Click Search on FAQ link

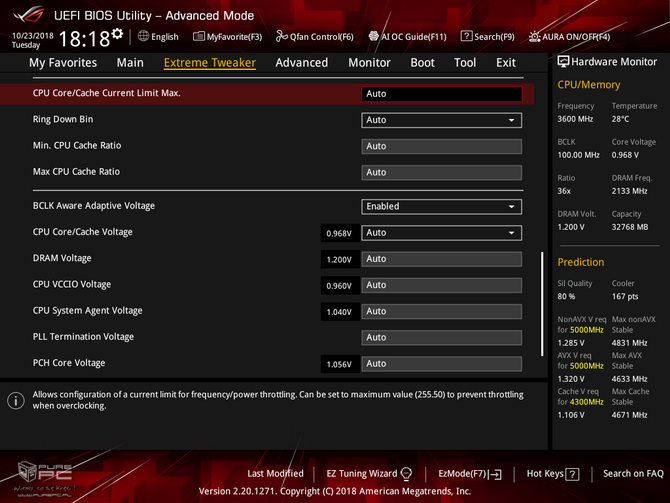click(633, 474)
